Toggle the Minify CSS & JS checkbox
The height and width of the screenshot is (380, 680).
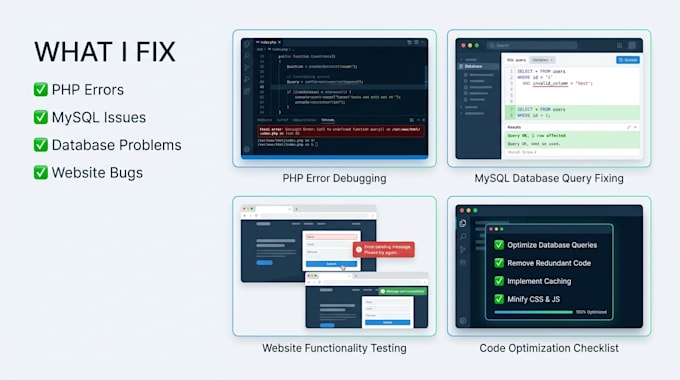(499, 299)
